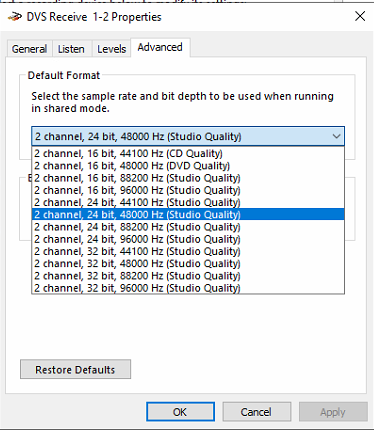Choose 2 channel, 32 bit, 44100 Hz format
374x430 pixels.
click(x=188, y=251)
